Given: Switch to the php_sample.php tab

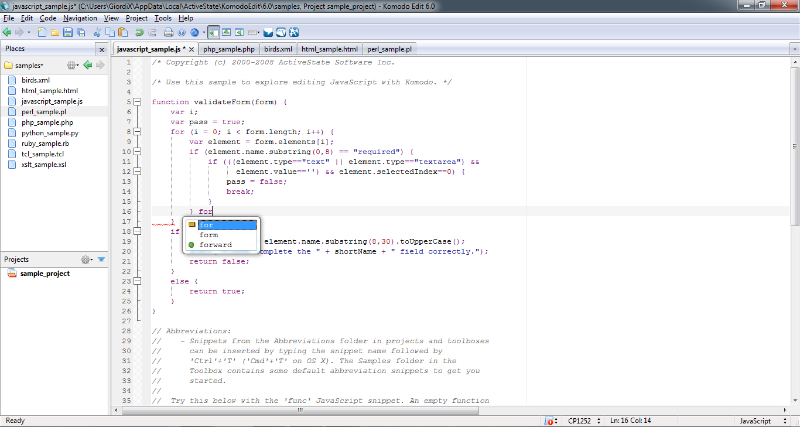Looking at the screenshot, I should 229,48.
